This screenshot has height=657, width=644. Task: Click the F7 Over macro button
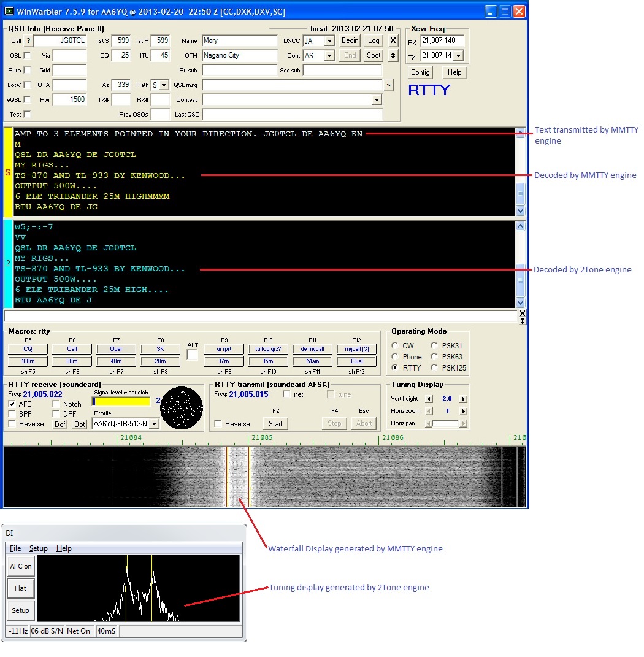click(x=116, y=349)
